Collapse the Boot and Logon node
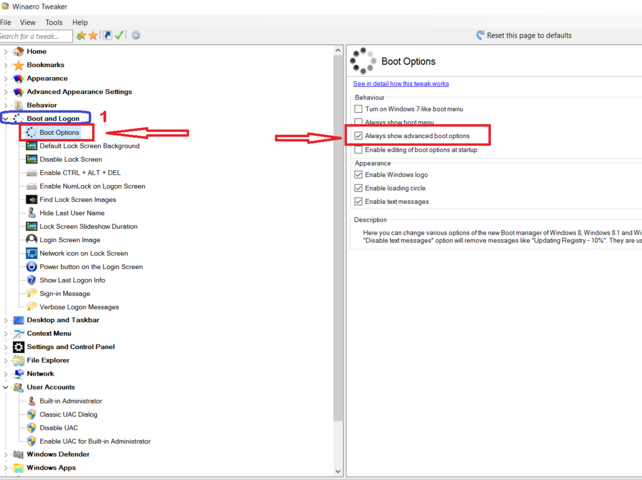This screenshot has width=642, height=480. point(5,119)
